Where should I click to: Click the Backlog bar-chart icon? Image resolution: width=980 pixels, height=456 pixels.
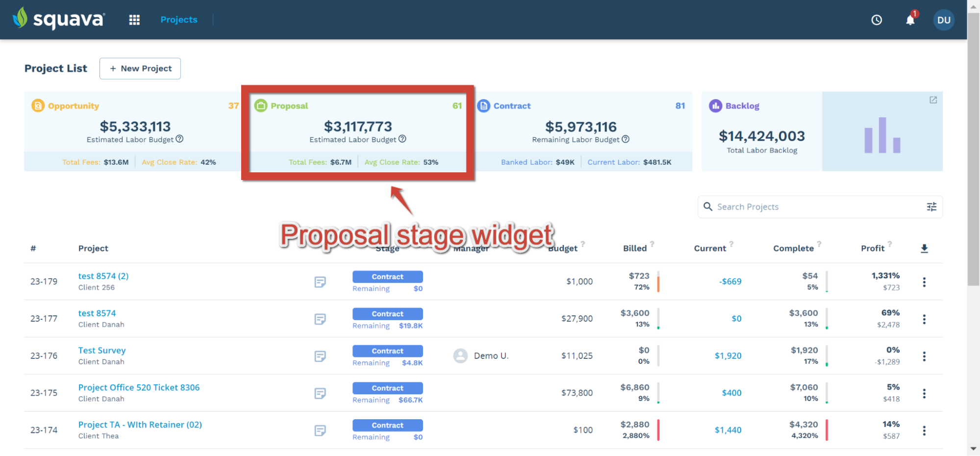click(715, 105)
